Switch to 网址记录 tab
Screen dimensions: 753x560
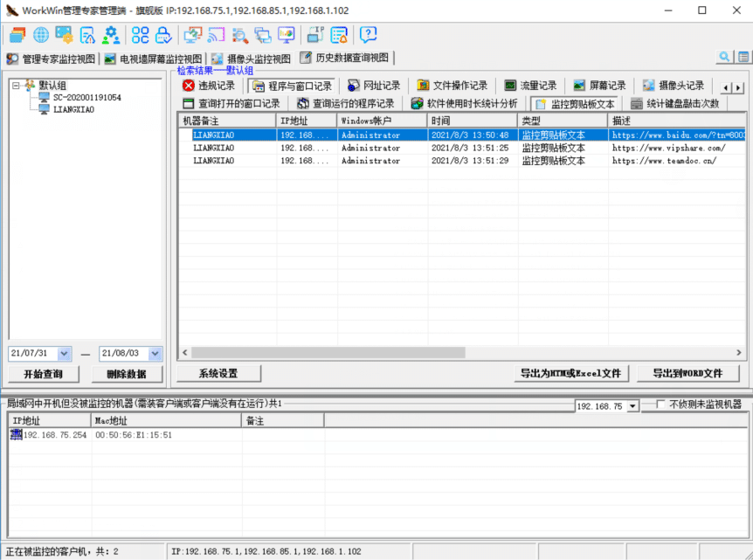374,86
